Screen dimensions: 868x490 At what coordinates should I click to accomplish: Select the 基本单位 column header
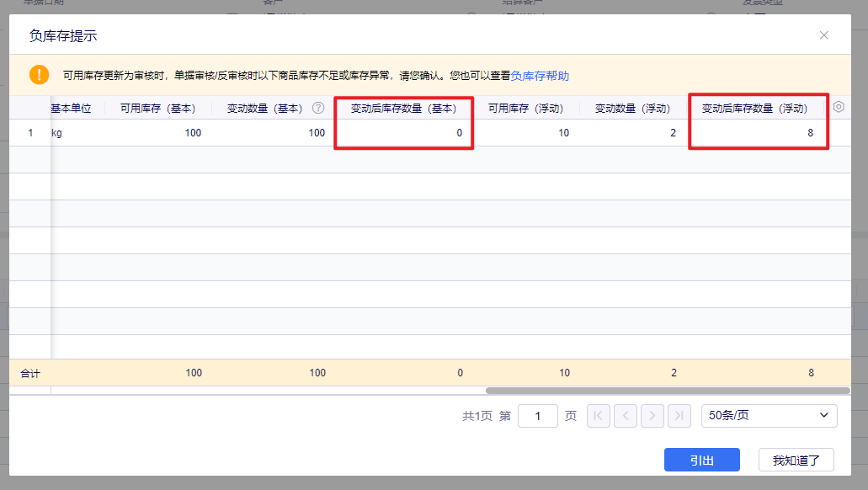tap(72, 109)
